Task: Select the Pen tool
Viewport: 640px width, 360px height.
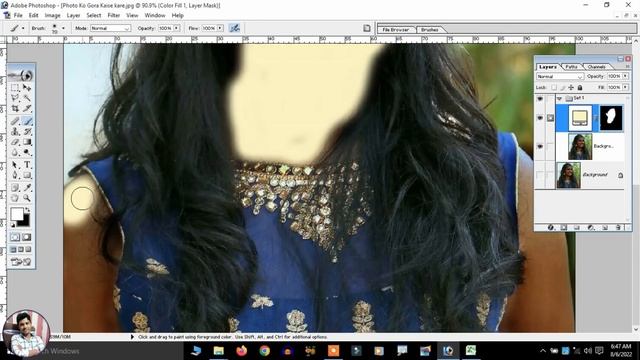Action: 15,175
